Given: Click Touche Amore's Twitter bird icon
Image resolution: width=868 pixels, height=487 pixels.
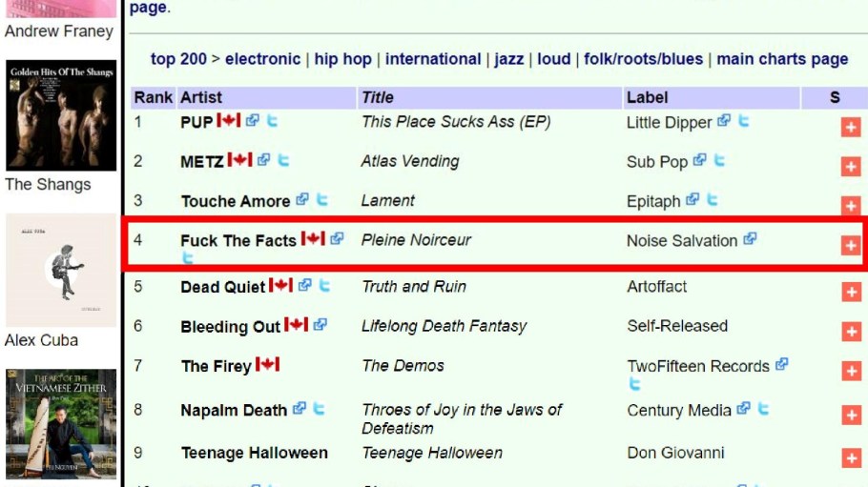Looking at the screenshot, I should click(322, 200).
